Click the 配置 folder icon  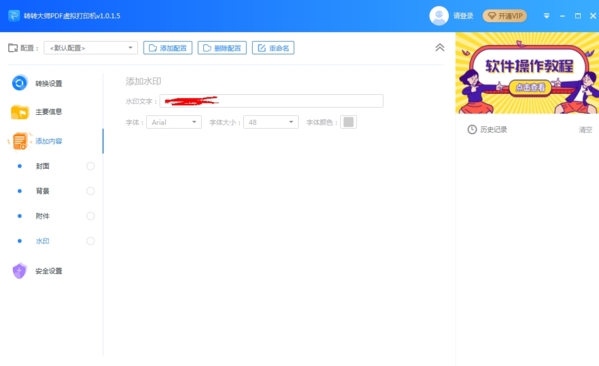pos(13,48)
